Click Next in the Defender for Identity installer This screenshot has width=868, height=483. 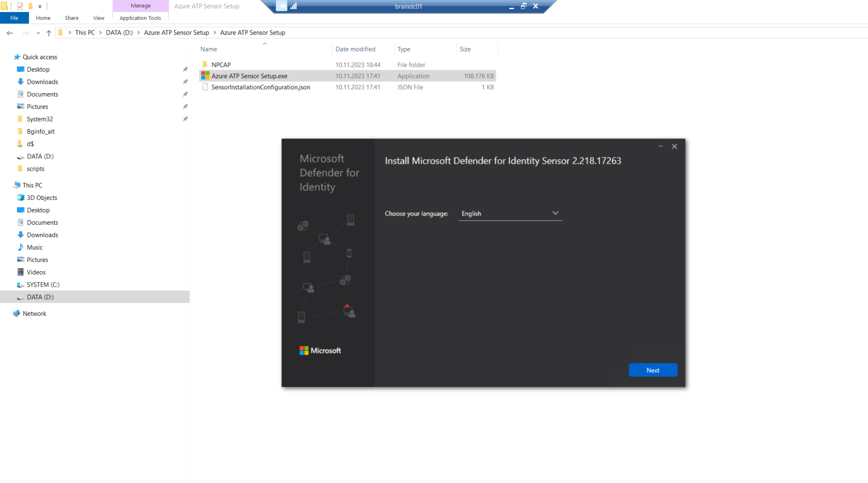[x=653, y=369]
